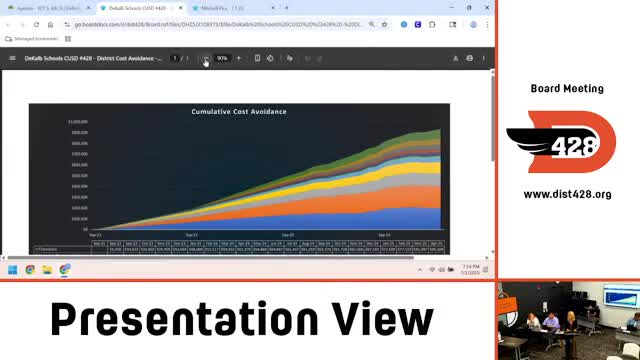Download the PDF document

point(456,58)
